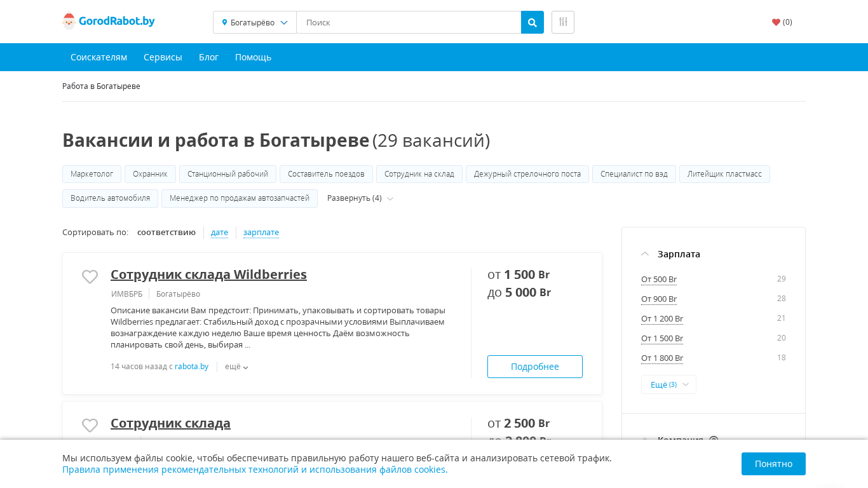
Task: Select the Составитель поездов category tag
Action: click(326, 174)
